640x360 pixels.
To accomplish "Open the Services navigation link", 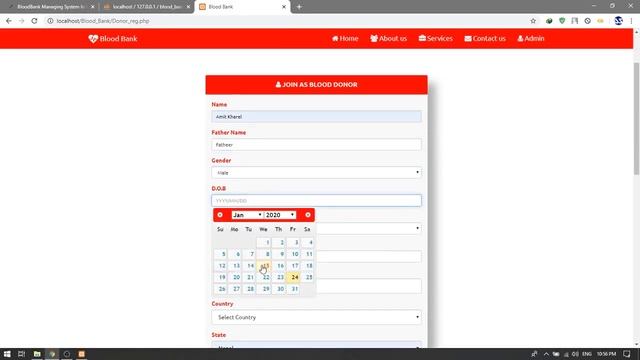I will (436, 38).
